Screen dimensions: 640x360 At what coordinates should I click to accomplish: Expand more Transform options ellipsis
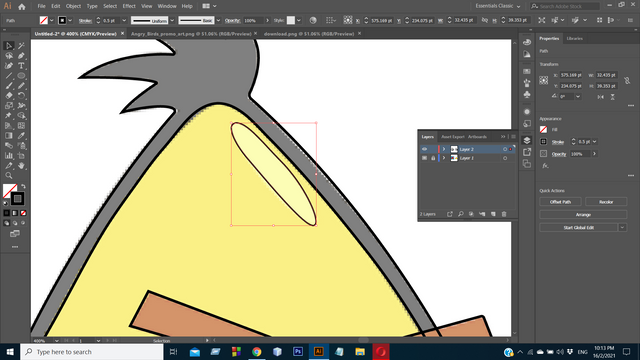[631, 105]
